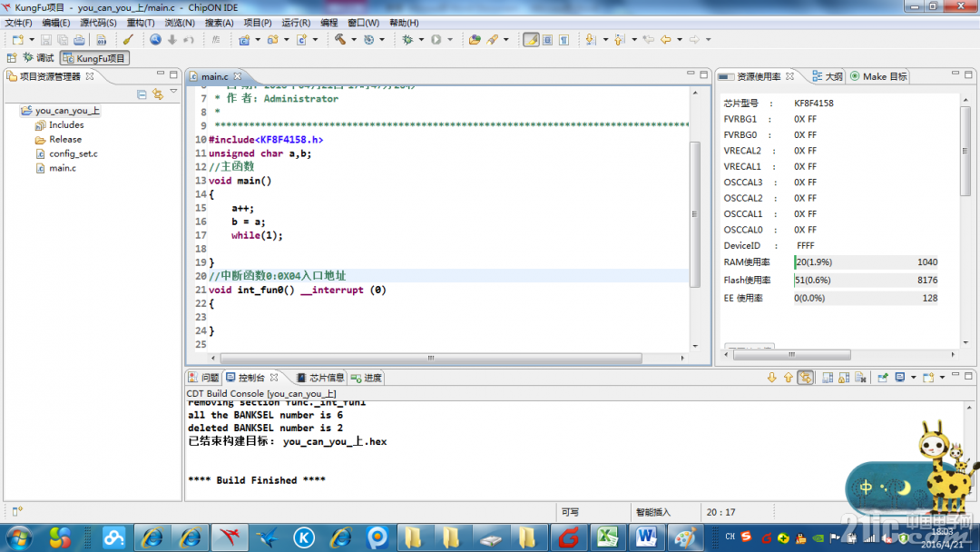
Task: Switch to the Make 目标 tab
Action: [x=878, y=76]
